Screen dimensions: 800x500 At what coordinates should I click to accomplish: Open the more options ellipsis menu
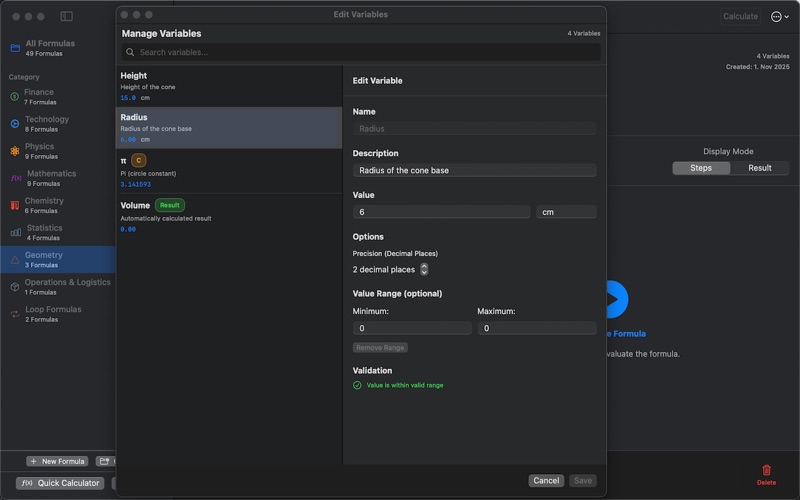click(x=779, y=17)
